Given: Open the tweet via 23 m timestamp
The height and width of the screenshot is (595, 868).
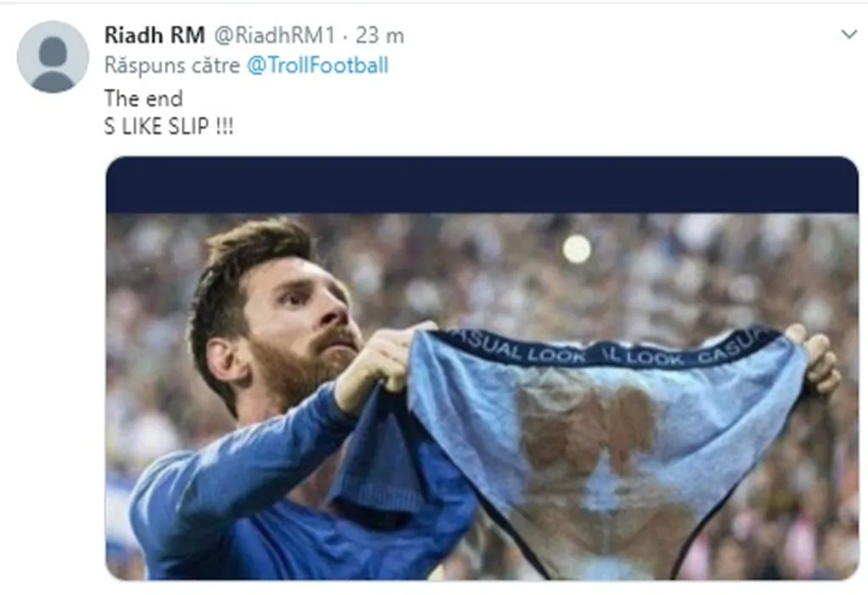Looking at the screenshot, I should [380, 36].
